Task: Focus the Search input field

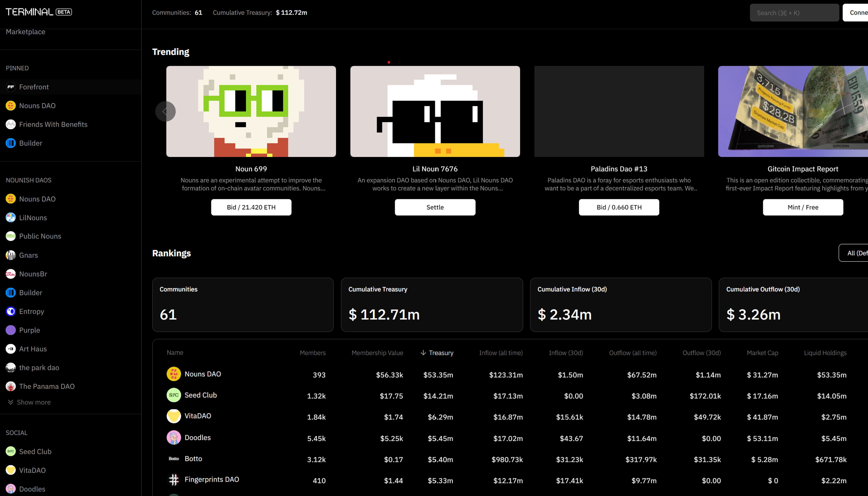Action: (x=794, y=13)
